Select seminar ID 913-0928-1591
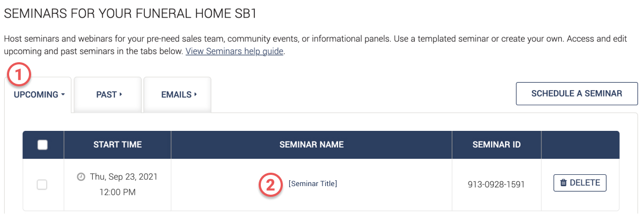The image size is (644, 214). 496,185
